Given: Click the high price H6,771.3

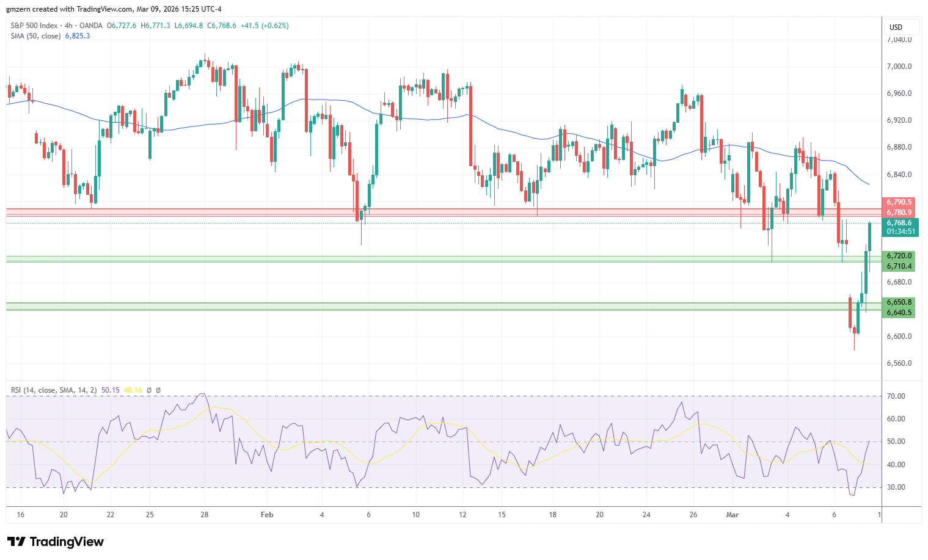Looking at the screenshot, I should coord(156,26).
